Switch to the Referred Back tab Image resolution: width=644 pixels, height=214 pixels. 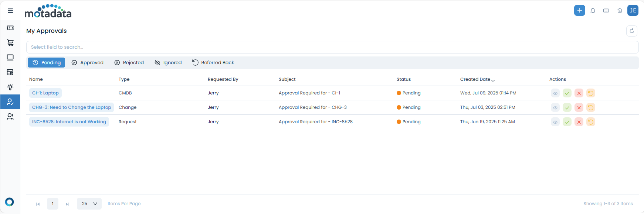213,63
